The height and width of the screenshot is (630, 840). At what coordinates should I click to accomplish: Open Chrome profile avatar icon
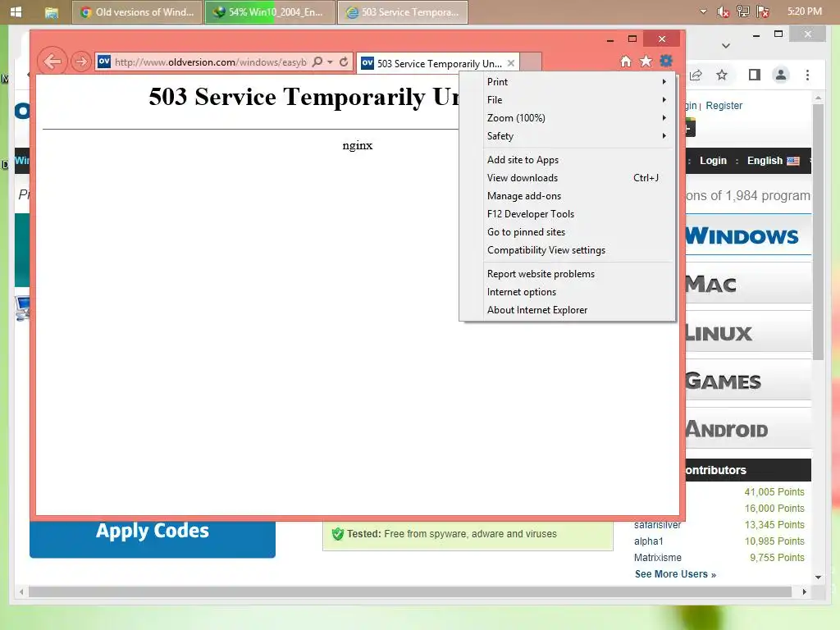pyautogui.click(x=781, y=75)
